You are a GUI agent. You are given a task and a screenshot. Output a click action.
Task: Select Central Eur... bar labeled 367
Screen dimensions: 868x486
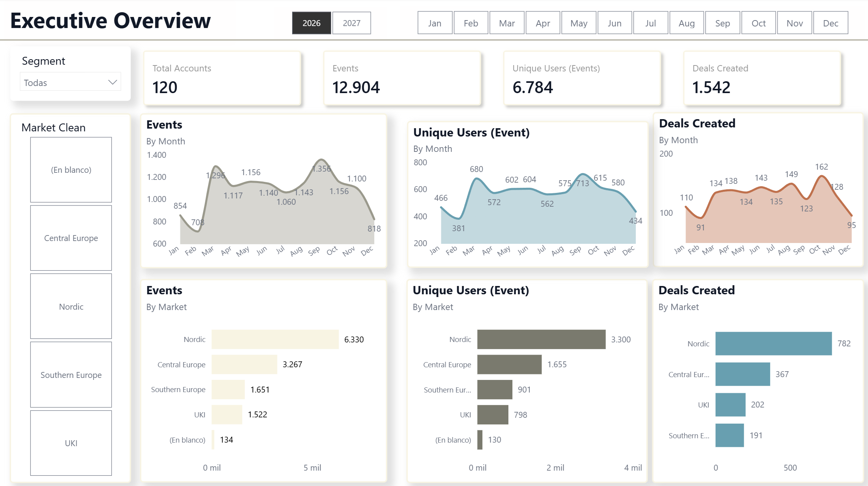743,374
